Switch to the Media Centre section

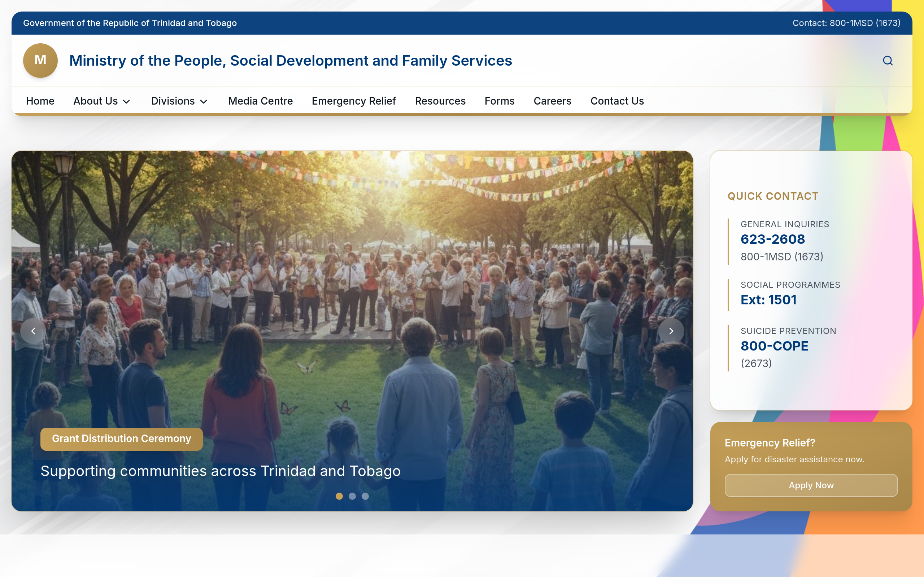(x=260, y=101)
